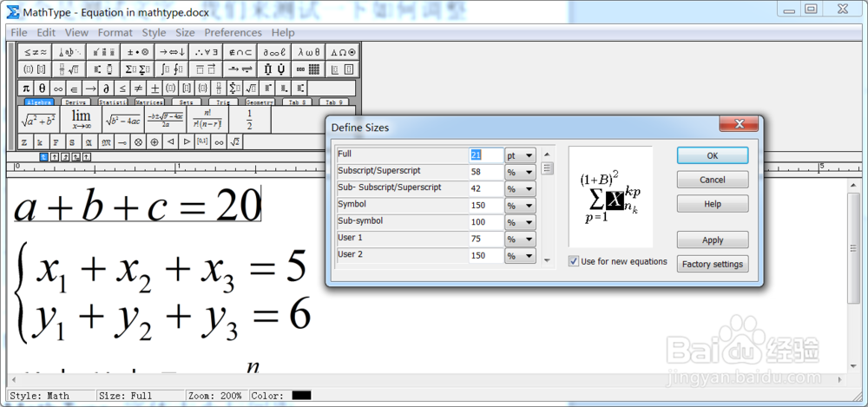Click the Symbol size value field showing 150

[487, 206]
